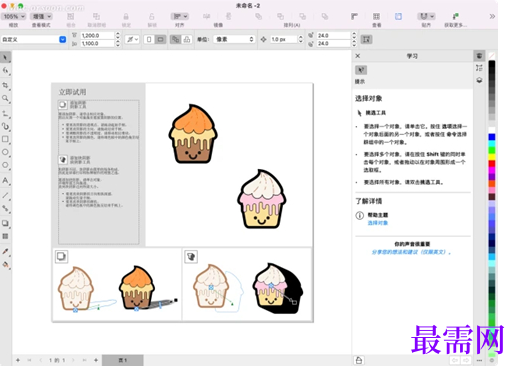This screenshot has width=523, height=371.
Task: Open the zoom level 105% dropdown
Action: click(x=13, y=16)
